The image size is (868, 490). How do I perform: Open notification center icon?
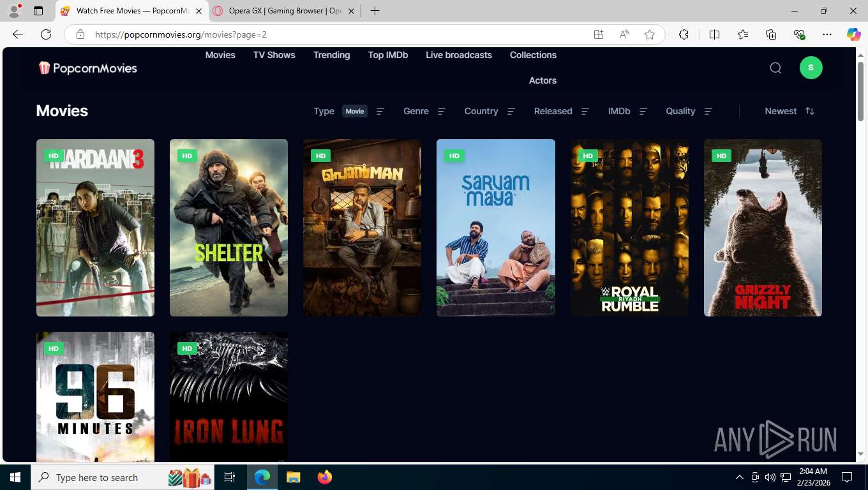tap(847, 477)
